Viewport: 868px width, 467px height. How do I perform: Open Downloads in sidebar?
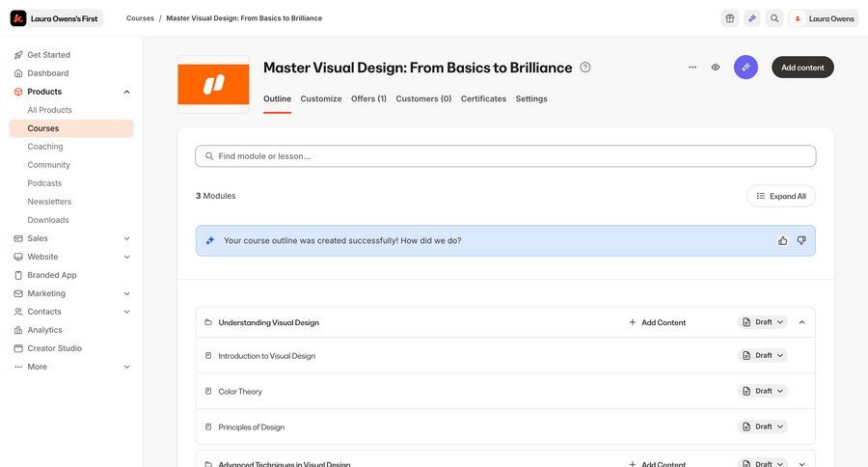coord(48,219)
